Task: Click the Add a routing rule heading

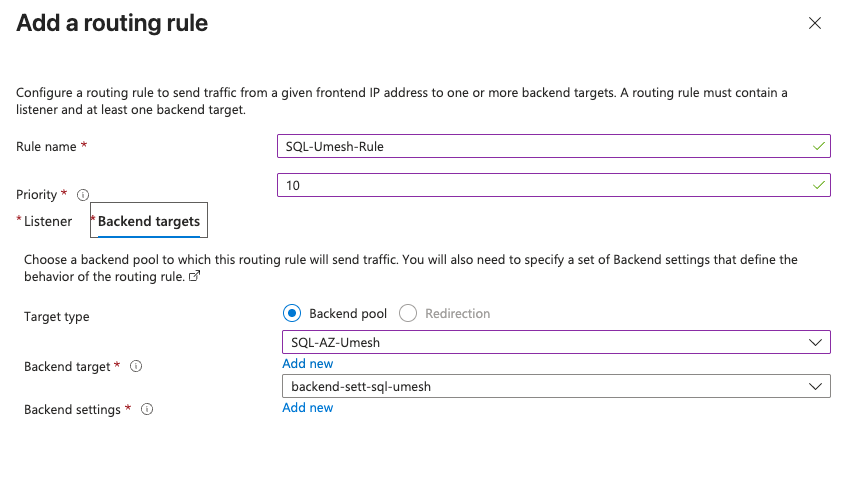Action: [x=112, y=23]
